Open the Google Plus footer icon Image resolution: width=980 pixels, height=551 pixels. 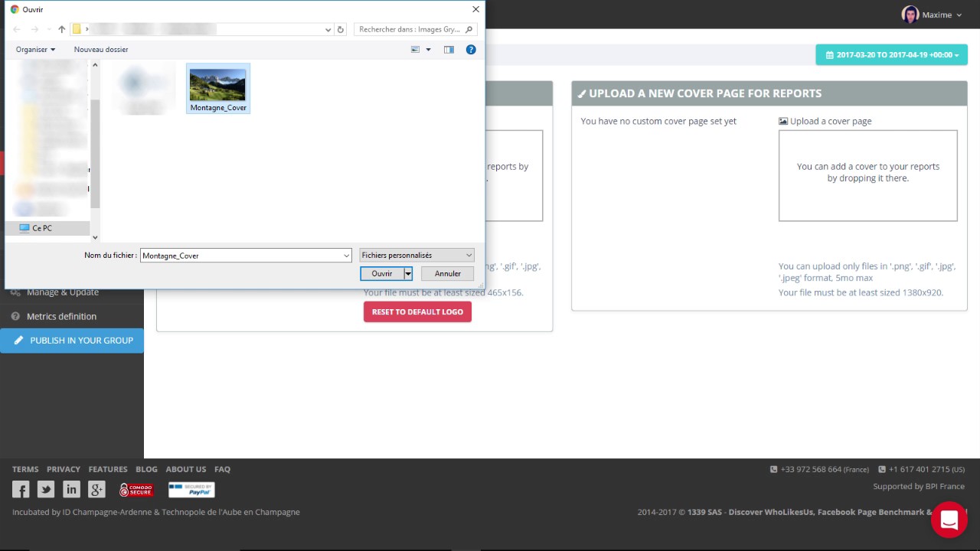coord(96,490)
